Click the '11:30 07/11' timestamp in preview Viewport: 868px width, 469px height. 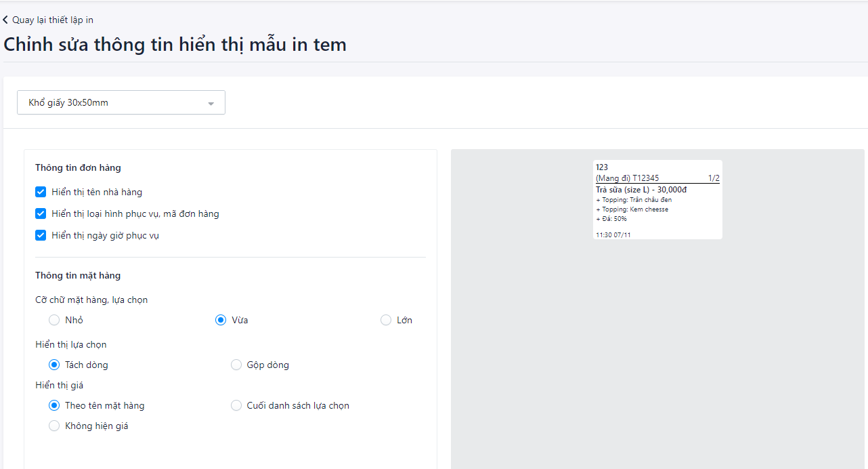(x=613, y=234)
